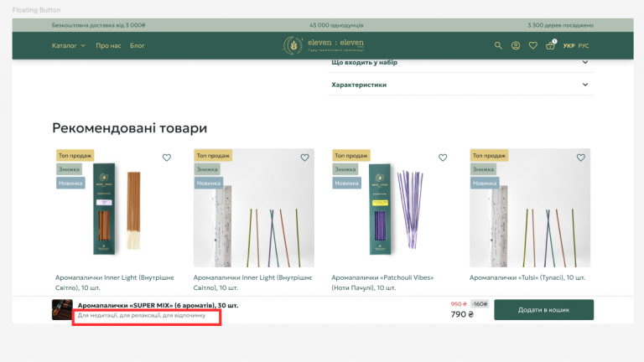Expand the Що входить у набір section
Screen dimensions: 644x362
[460, 63]
